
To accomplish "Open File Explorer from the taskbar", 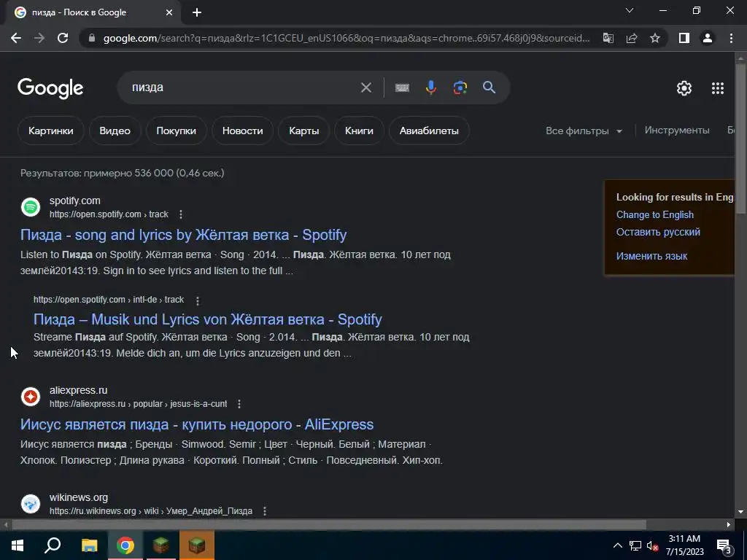I will (89, 545).
